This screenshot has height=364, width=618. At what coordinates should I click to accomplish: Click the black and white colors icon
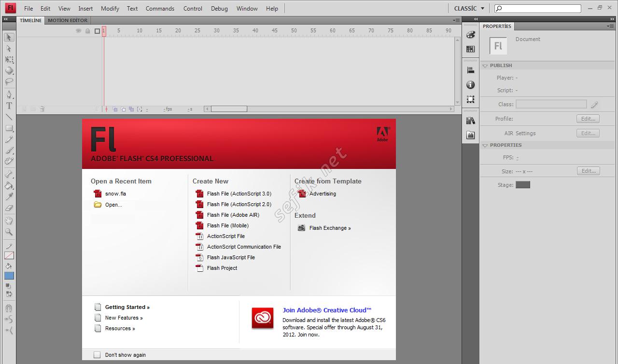coord(9,286)
